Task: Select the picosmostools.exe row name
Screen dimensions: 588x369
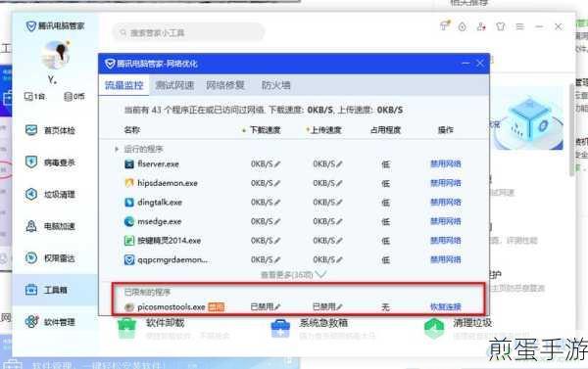Action: coord(171,307)
